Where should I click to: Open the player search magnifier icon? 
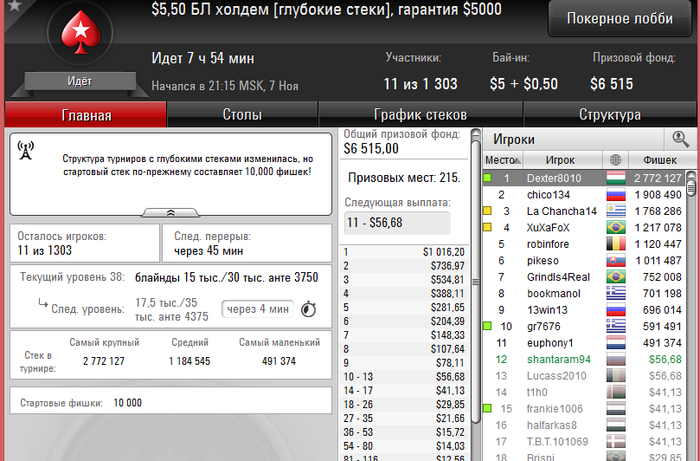(680, 139)
